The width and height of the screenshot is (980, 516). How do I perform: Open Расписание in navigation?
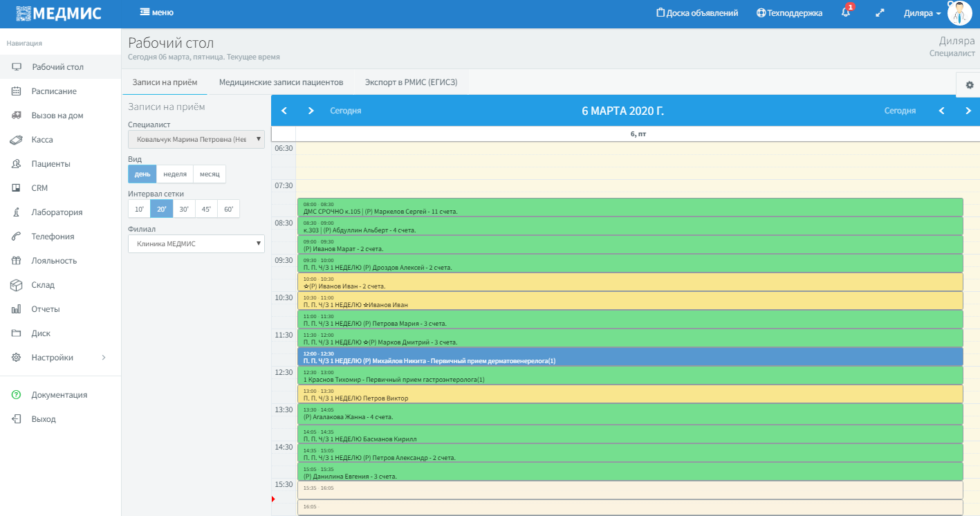[54, 91]
